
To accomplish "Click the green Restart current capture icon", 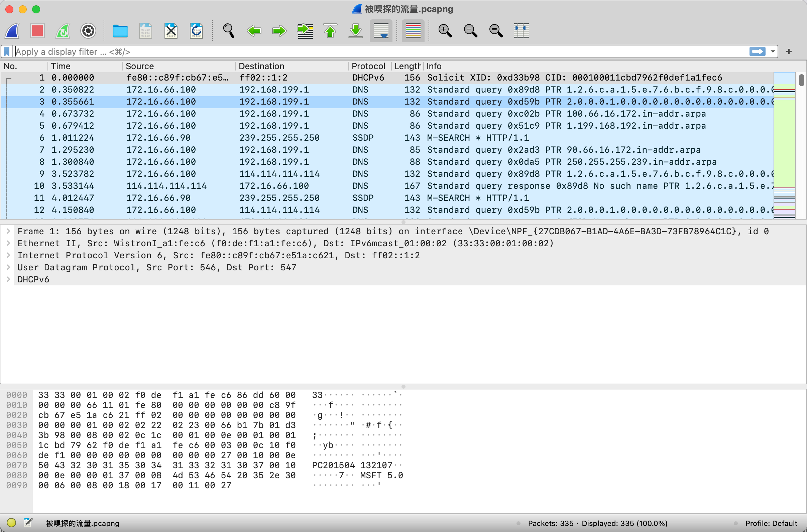I will pos(63,31).
